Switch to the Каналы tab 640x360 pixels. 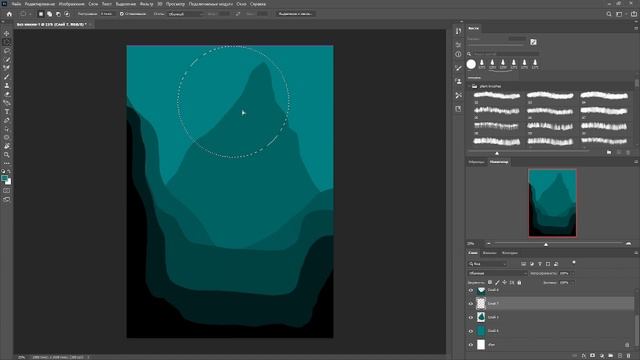[489, 253]
